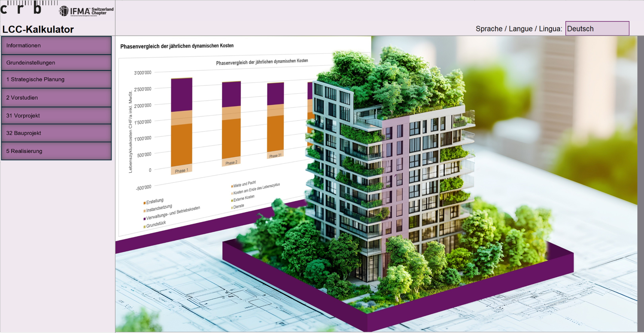The width and height of the screenshot is (644, 333).
Task: Open Grundeinstellungen in the sidebar
Action: pos(56,63)
